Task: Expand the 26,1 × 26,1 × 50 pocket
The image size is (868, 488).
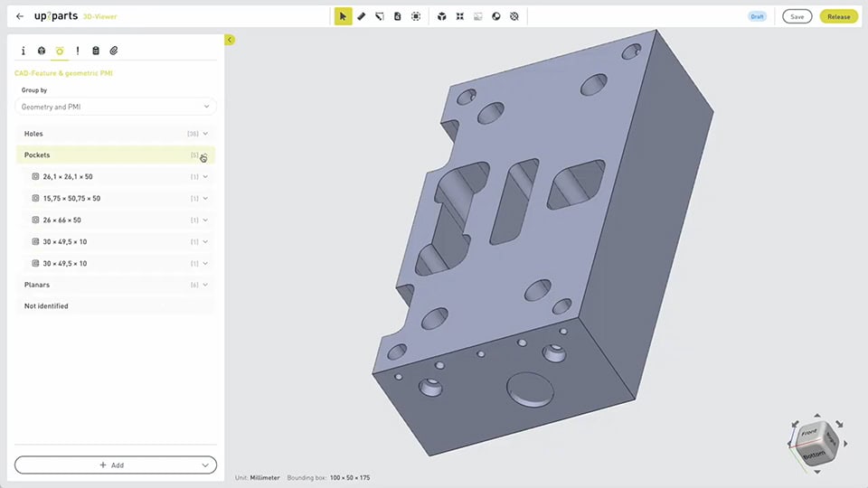Action: tap(205, 176)
